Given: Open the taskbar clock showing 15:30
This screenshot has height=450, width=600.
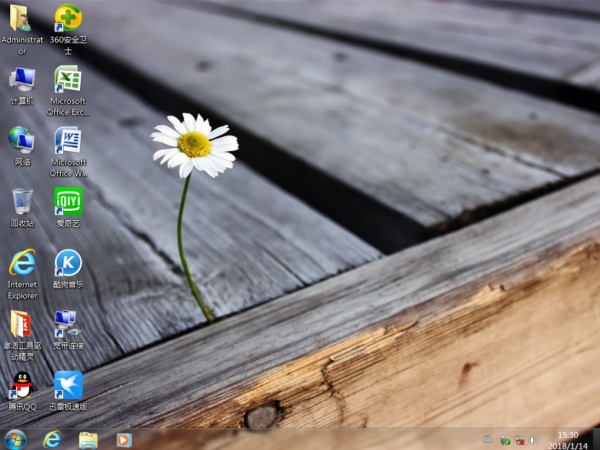Looking at the screenshot, I should pos(568,440).
